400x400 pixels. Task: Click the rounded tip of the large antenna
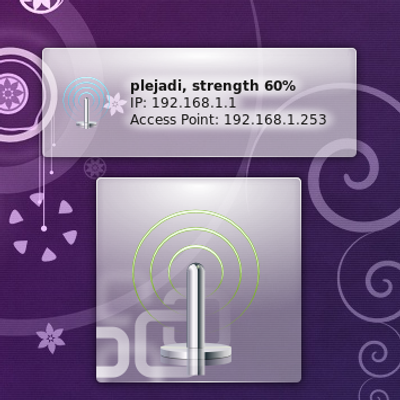(x=195, y=269)
